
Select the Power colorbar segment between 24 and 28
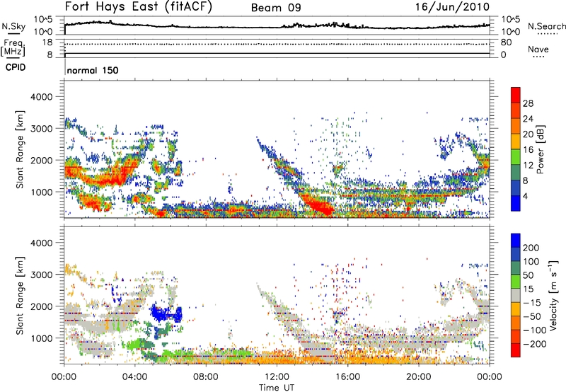point(516,110)
